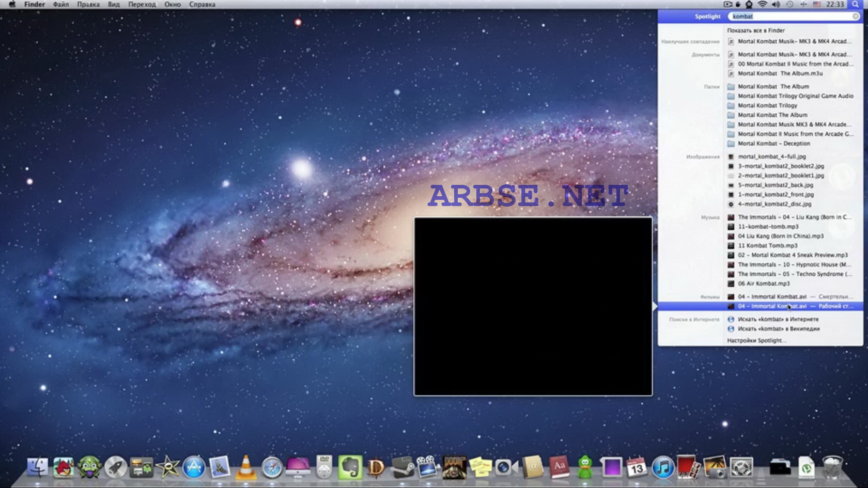
Task: Launch iTunes music note icon
Action: tap(663, 467)
